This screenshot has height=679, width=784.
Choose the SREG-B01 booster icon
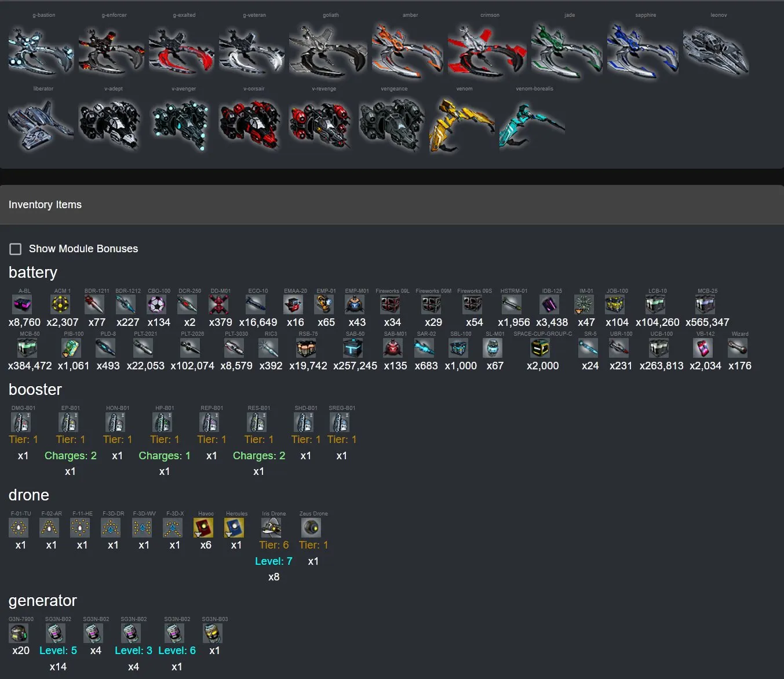coord(340,422)
